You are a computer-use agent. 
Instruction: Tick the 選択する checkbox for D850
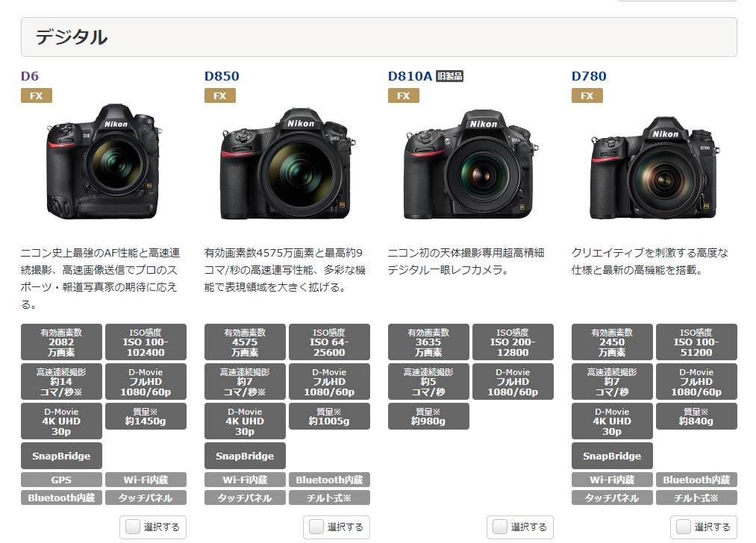[316, 527]
